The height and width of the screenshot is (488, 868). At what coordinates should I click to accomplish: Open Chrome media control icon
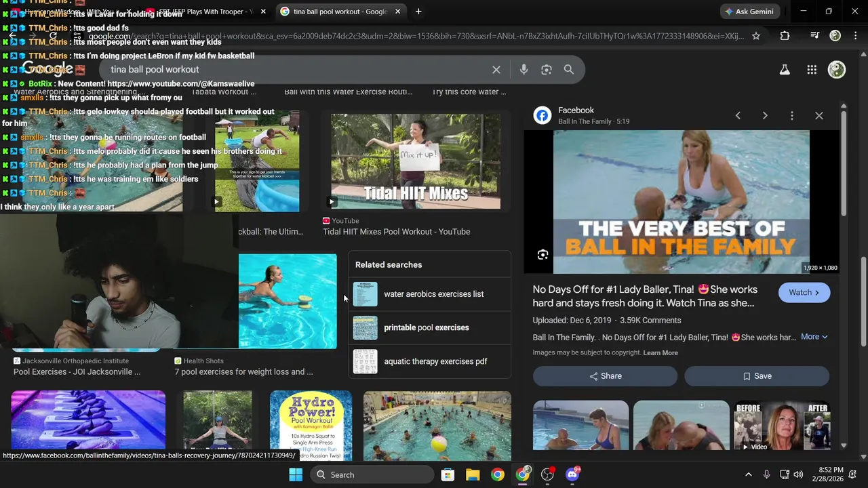click(x=815, y=35)
